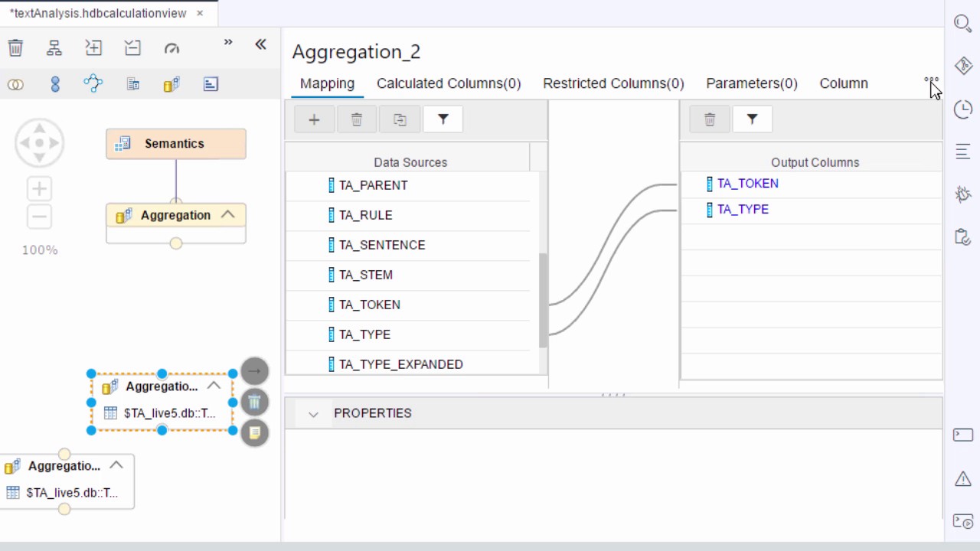Select the Join node tool

15,84
